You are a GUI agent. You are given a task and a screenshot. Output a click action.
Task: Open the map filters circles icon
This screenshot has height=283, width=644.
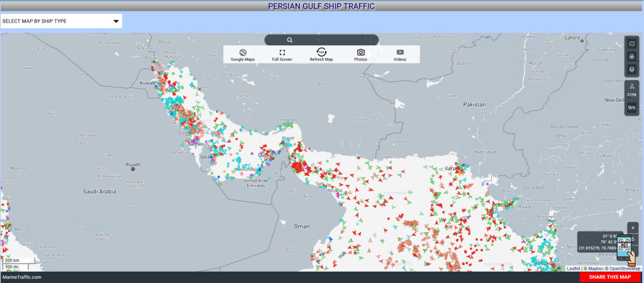point(631,56)
